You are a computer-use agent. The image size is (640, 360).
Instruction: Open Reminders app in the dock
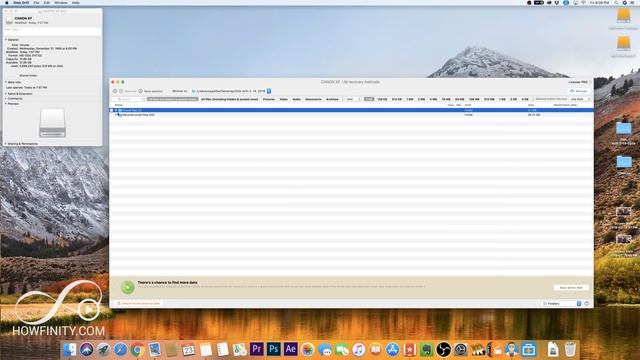[x=222, y=350]
